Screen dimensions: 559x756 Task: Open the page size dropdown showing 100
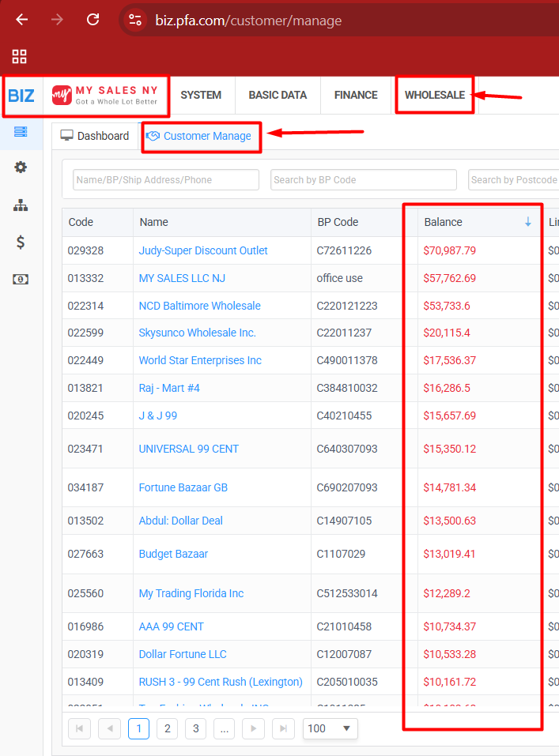330,728
